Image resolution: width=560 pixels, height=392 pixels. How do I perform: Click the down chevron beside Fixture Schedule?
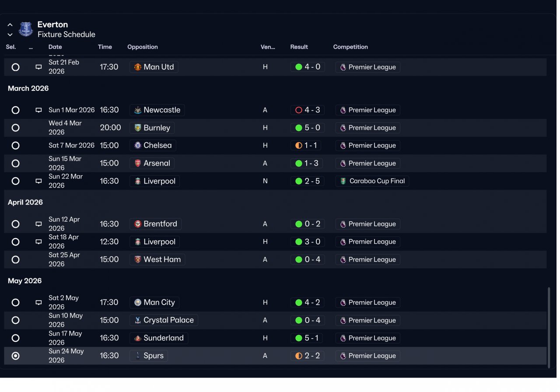coord(10,35)
